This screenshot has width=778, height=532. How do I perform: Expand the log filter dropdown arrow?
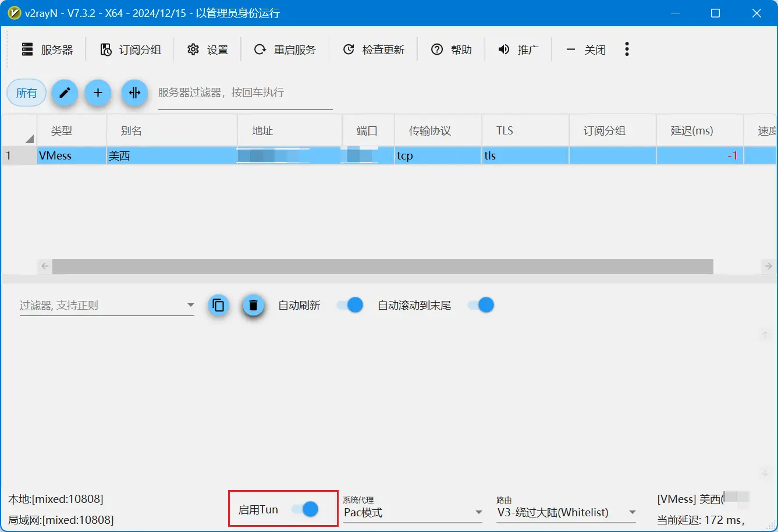tap(190, 306)
